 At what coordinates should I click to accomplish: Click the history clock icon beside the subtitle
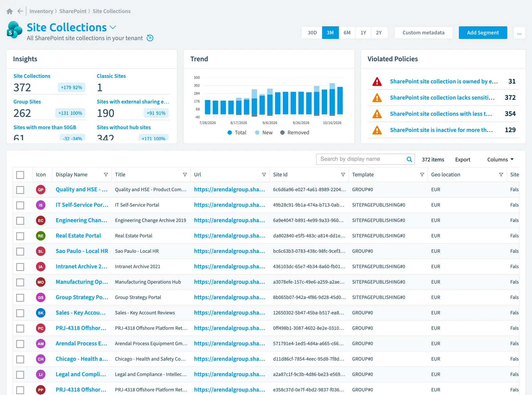(150, 38)
